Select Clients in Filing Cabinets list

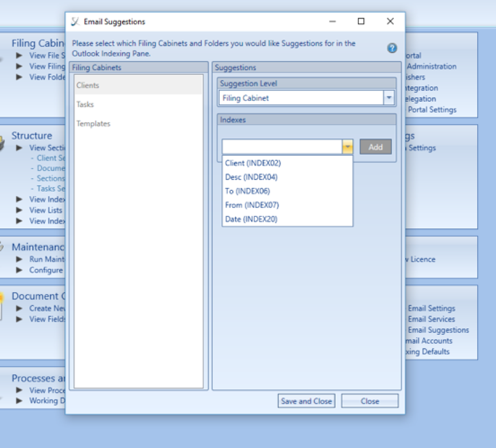(x=139, y=85)
